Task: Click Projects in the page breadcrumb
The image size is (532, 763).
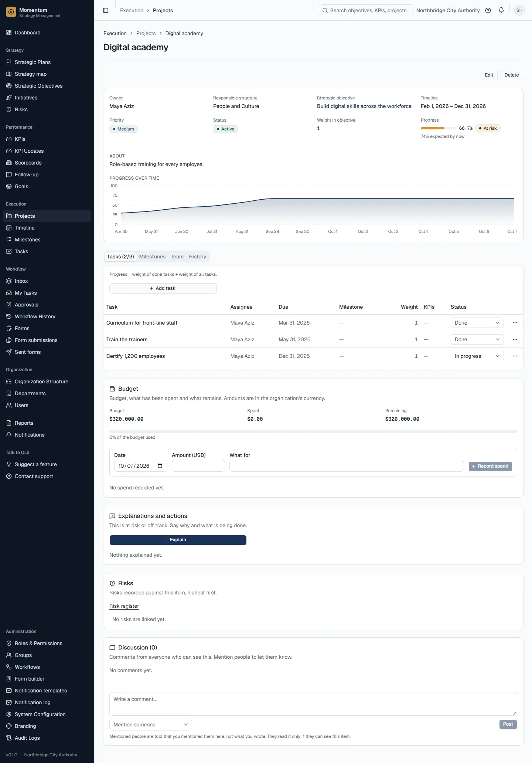Action: 146,33
